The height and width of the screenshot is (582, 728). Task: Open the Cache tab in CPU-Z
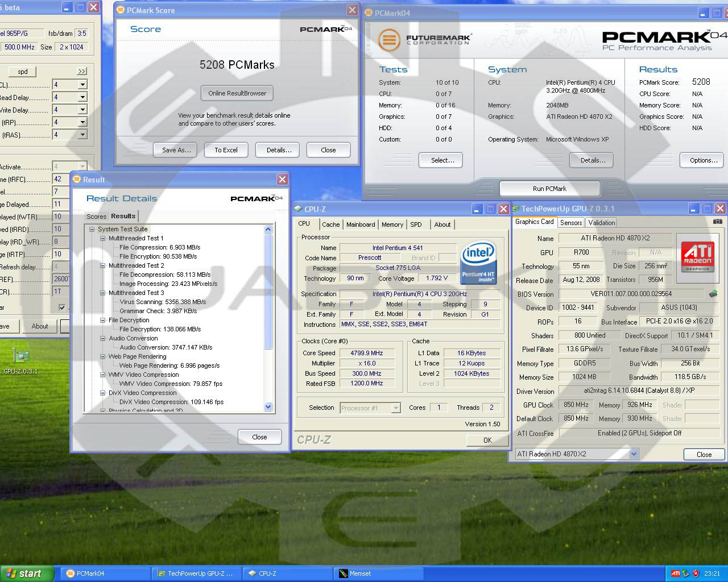click(330, 225)
